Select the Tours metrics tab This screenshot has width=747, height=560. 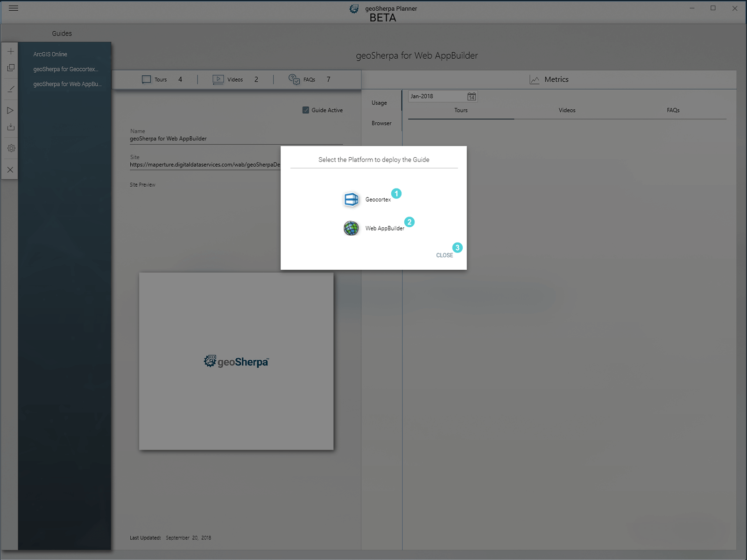(x=461, y=111)
